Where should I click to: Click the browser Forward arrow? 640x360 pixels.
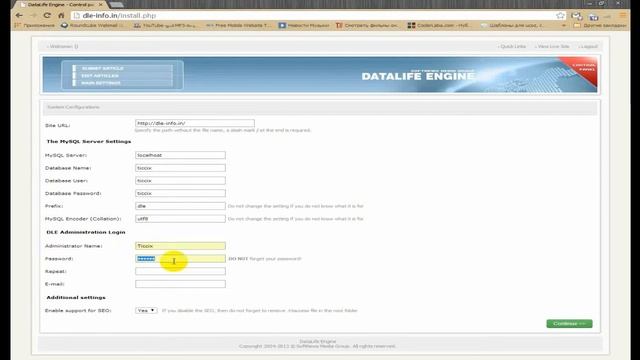coord(33,16)
